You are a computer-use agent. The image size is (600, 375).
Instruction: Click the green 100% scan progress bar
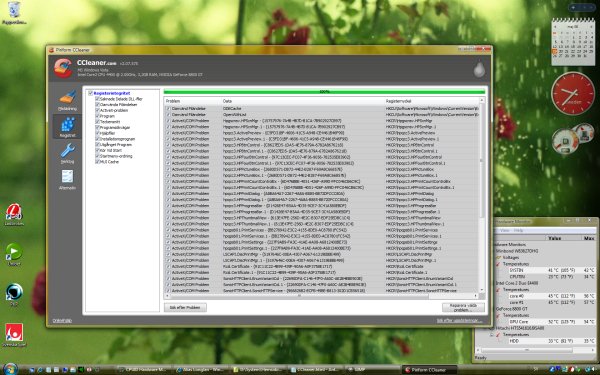click(324, 91)
